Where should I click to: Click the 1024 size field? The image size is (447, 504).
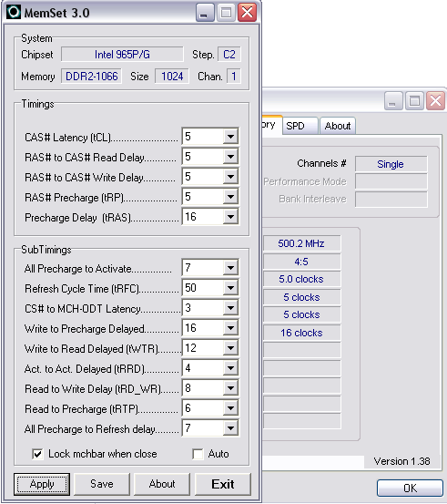point(172,77)
